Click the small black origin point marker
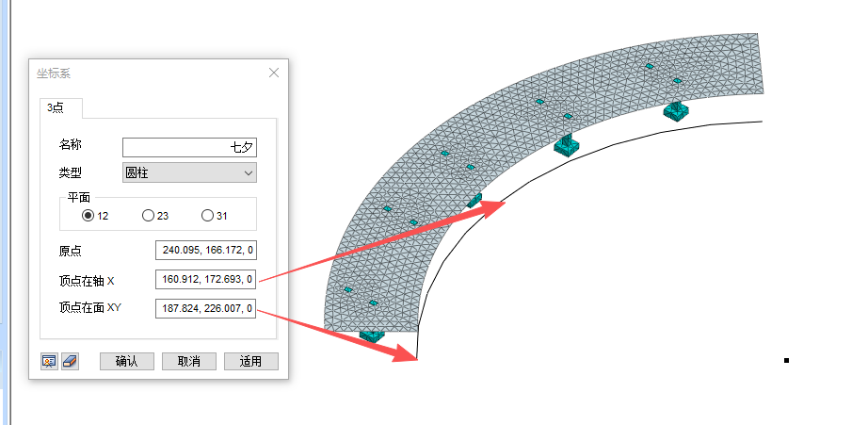This screenshot has width=868, height=425. click(786, 360)
